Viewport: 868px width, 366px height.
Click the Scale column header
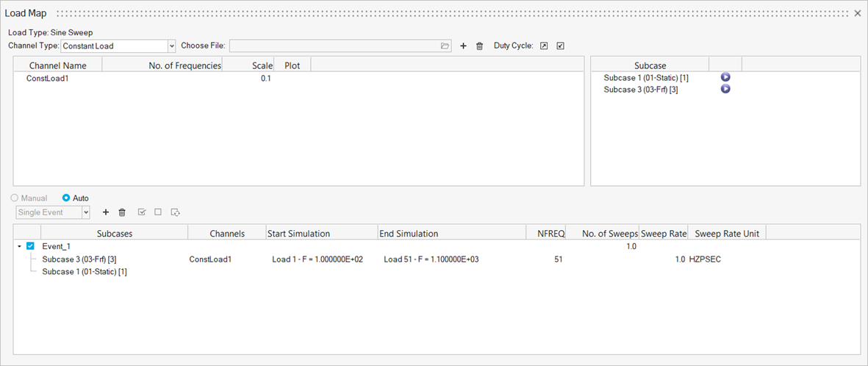click(248, 65)
